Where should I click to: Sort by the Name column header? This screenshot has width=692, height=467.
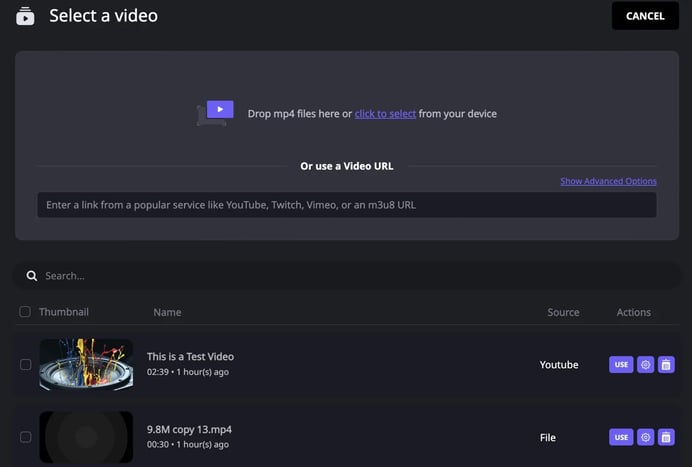(x=167, y=312)
